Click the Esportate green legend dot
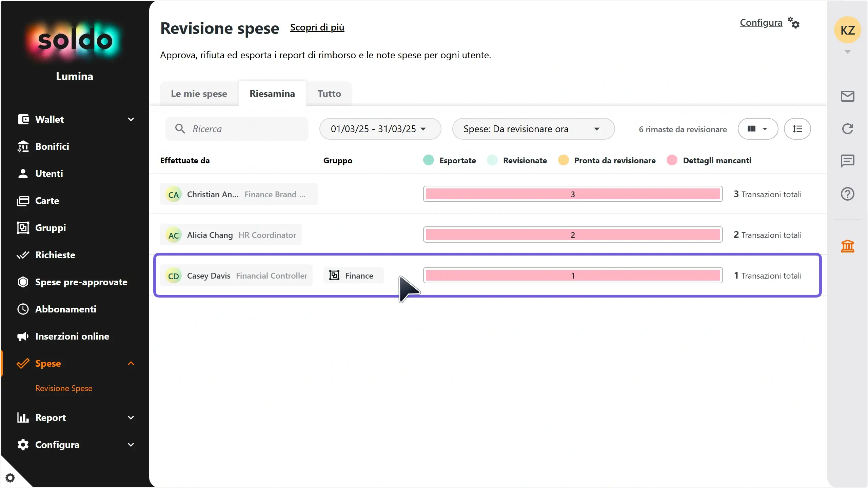 [x=429, y=160]
